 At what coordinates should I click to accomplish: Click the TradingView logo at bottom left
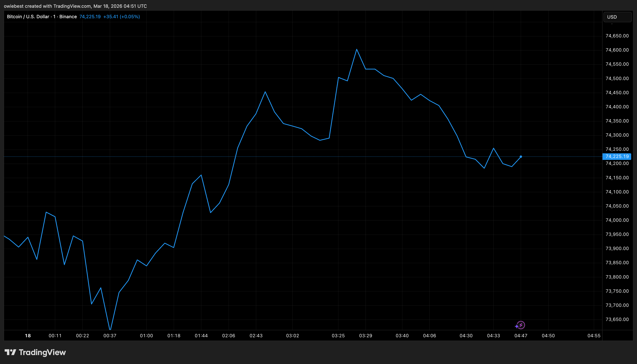[35, 352]
